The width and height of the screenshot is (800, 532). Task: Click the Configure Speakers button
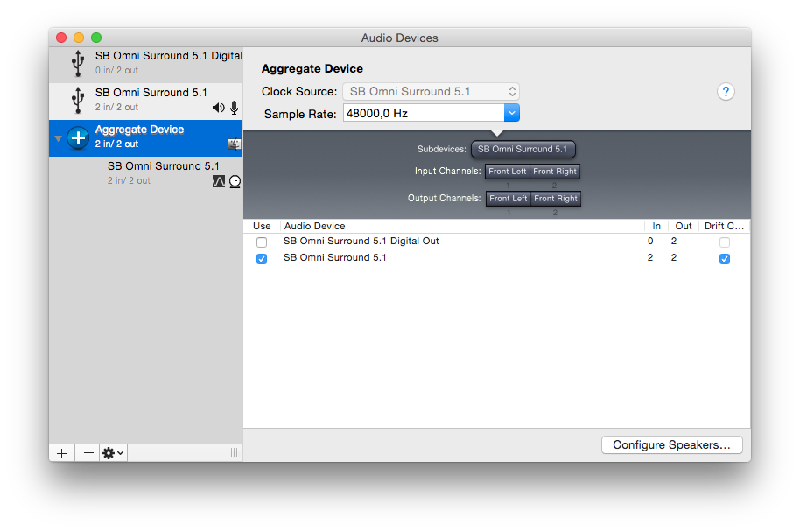click(x=672, y=444)
